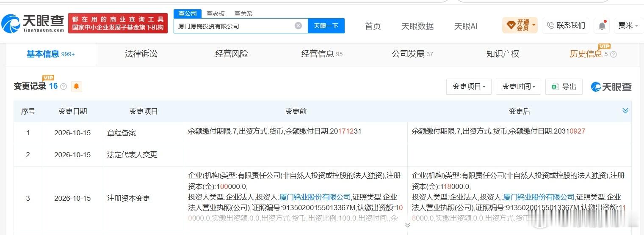Select the 法定代表人变更 cell in row 2

click(x=144, y=155)
